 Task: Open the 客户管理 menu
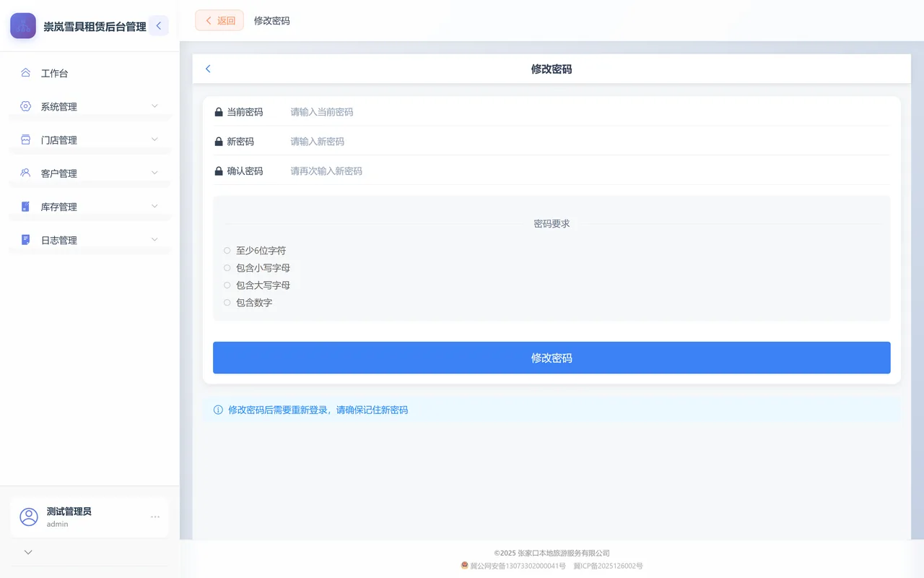pos(90,173)
